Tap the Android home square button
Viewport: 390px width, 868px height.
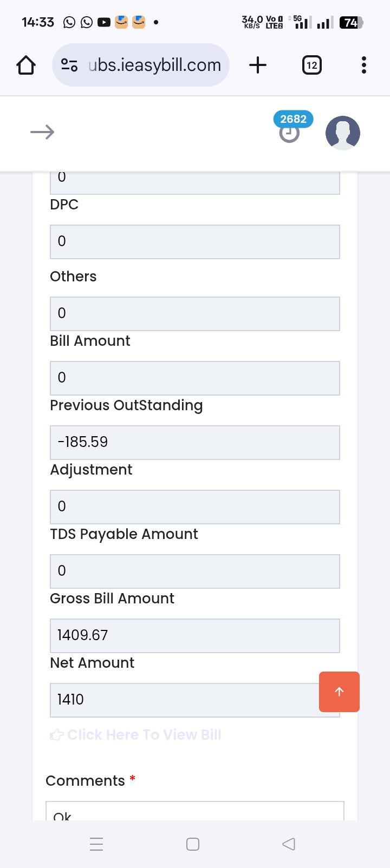193,844
